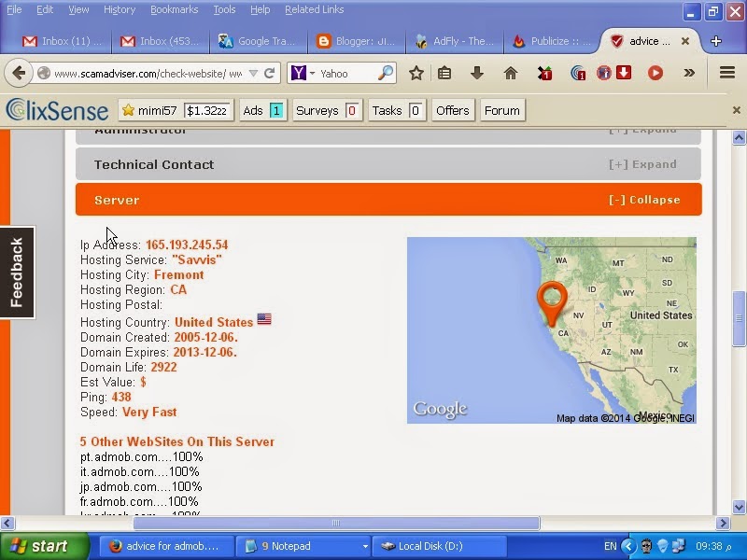This screenshot has width=747, height=560.
Task: Switch to the Inbox (11) tab
Action: pyautogui.click(x=63, y=41)
